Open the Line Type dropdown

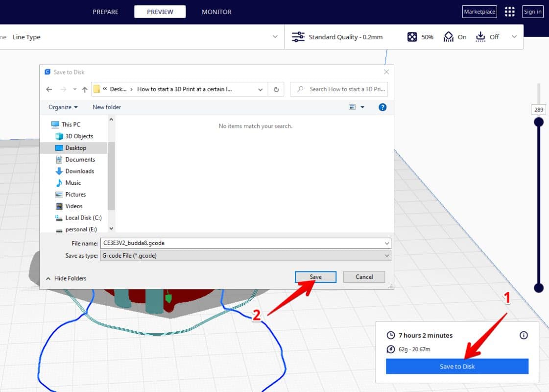pos(275,37)
